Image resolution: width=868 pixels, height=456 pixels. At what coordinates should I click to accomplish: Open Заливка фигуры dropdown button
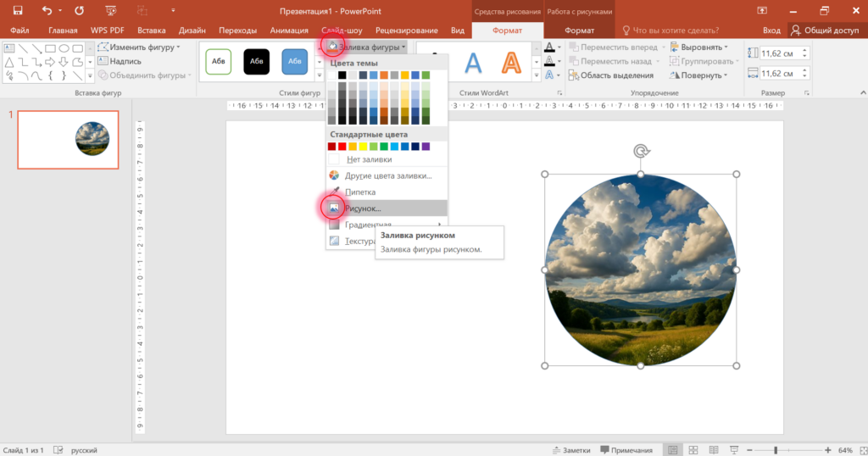click(x=367, y=47)
